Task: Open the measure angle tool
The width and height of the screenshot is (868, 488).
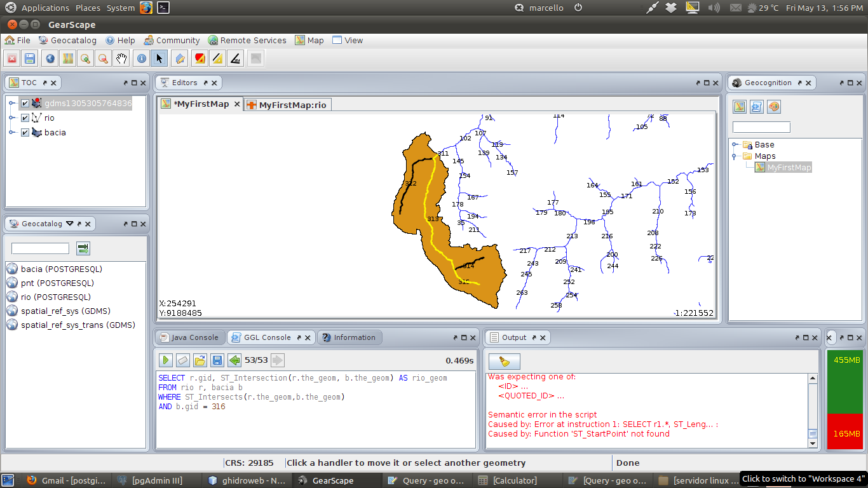Action: tap(236, 59)
